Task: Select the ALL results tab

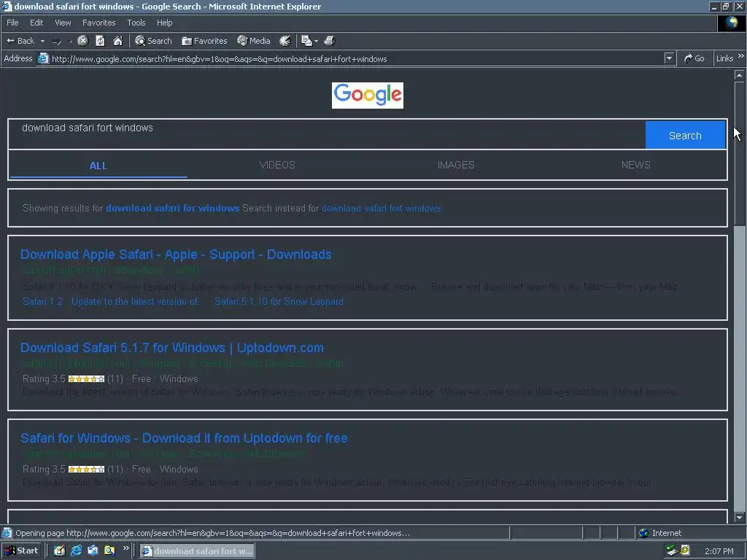Action: point(98,166)
